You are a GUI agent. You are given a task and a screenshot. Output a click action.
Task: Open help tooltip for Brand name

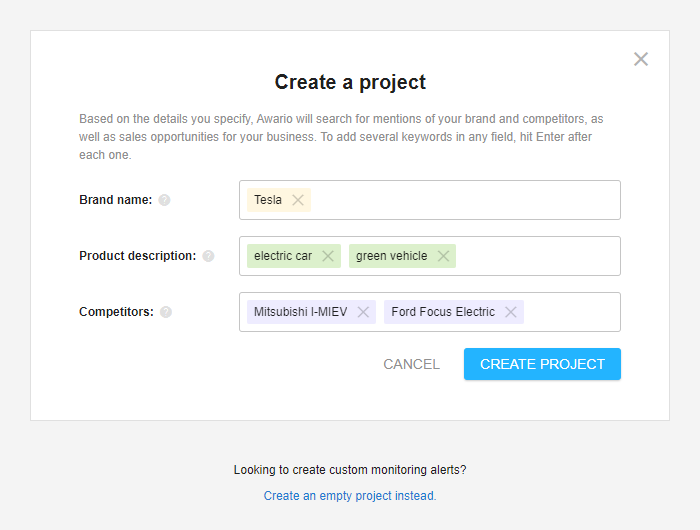point(164,200)
